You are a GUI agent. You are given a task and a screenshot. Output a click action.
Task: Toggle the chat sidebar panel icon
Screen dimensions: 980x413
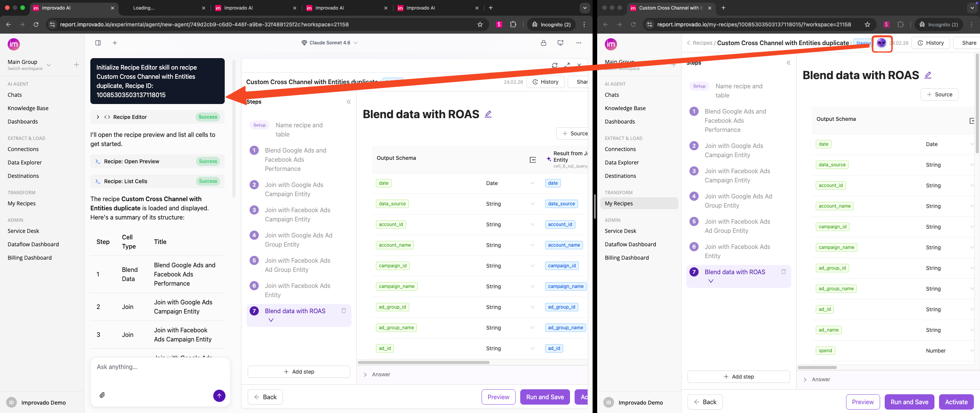coord(98,43)
